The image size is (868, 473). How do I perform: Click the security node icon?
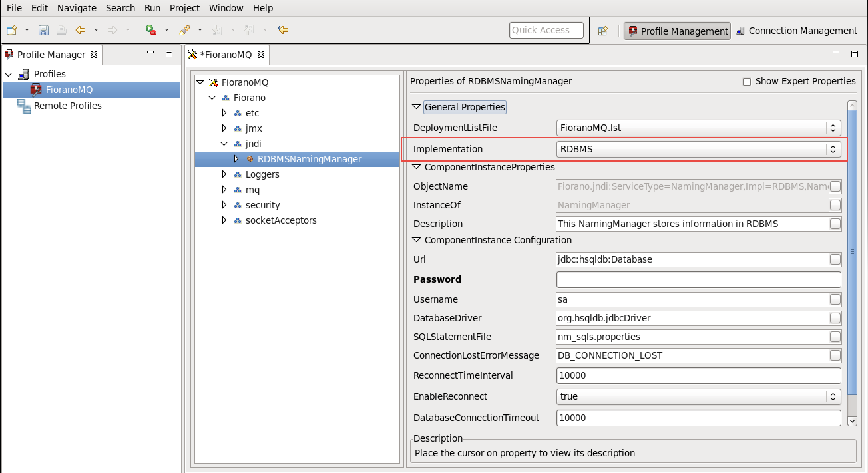pos(238,205)
